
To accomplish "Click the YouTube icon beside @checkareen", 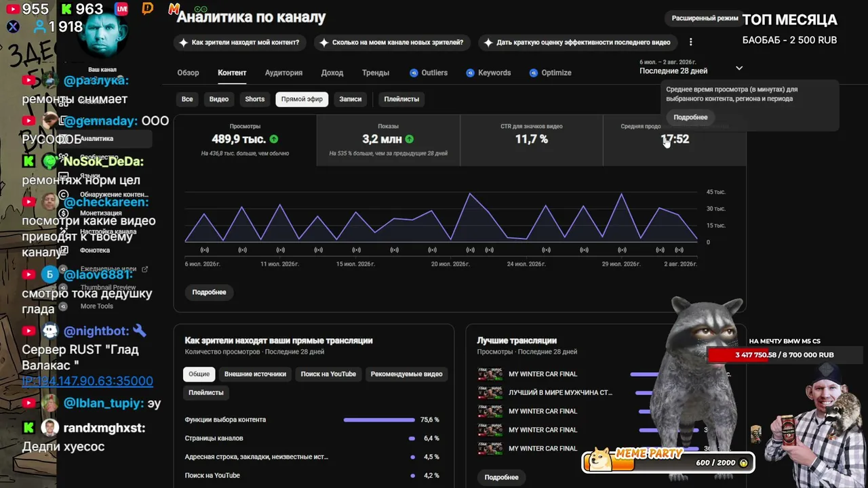I will 28,202.
